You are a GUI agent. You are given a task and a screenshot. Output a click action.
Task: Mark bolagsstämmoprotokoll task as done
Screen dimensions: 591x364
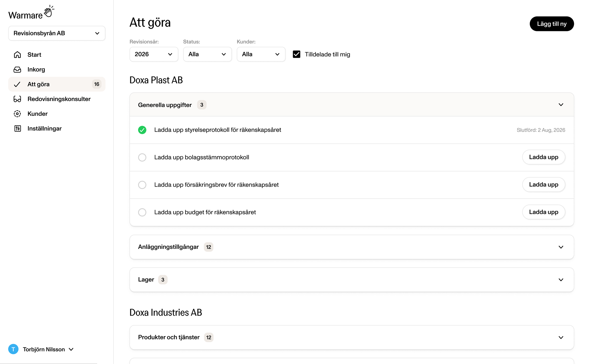[x=142, y=157]
